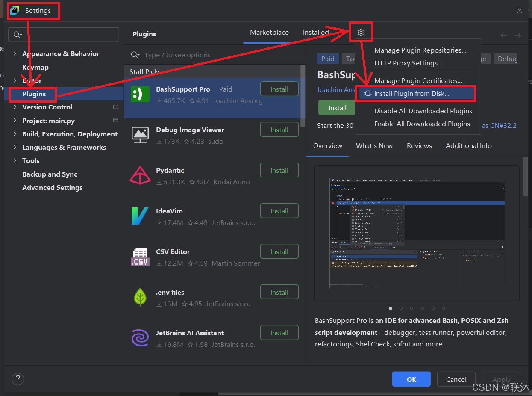
Task: Select the second screenshot carousel dot
Action: [x=401, y=308]
